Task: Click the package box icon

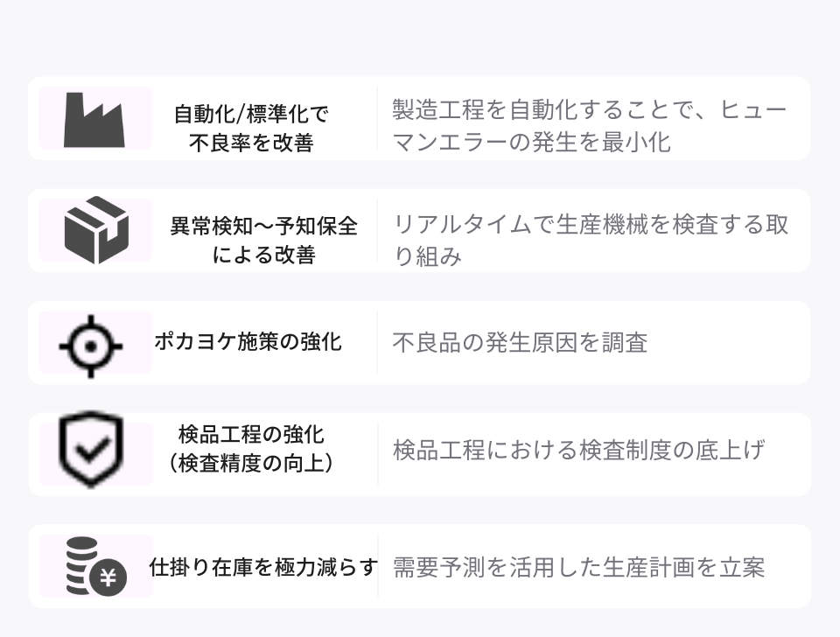Action: [x=96, y=230]
